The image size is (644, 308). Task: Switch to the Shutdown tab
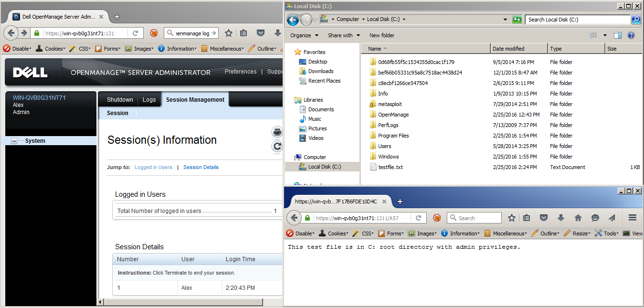click(x=120, y=100)
